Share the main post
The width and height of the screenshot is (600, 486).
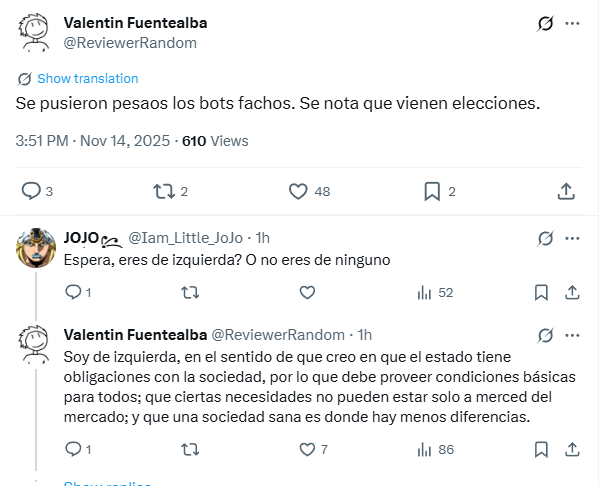click(565, 190)
